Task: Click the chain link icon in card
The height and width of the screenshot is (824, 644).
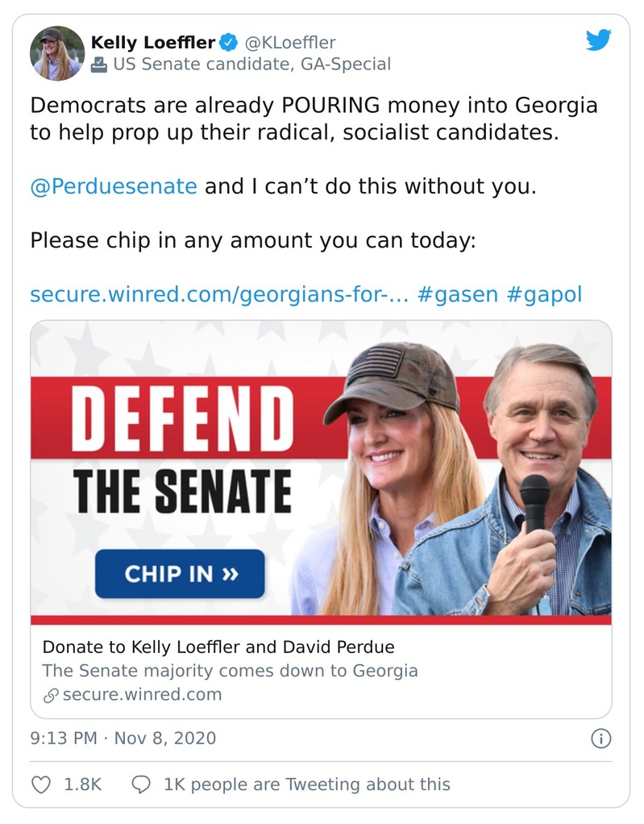Action: click(x=51, y=695)
